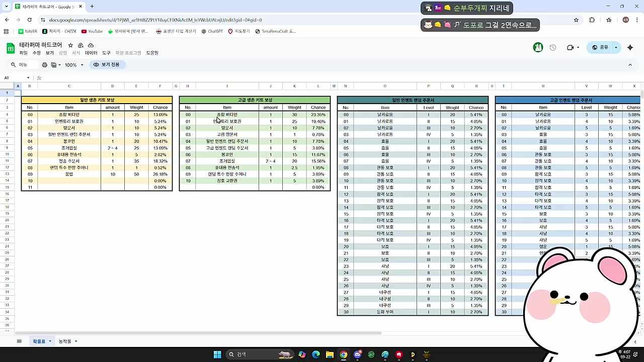This screenshot has width=644, height=362.
Task: Click the cloud save status icon
Action: click(x=91, y=45)
